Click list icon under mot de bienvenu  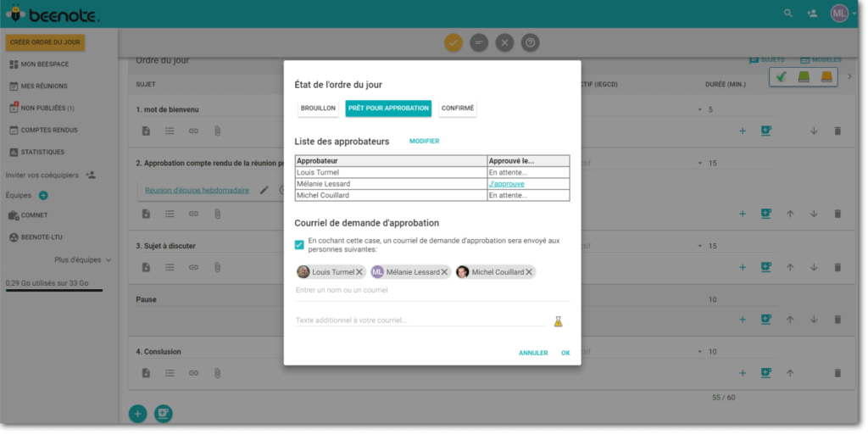point(170,131)
